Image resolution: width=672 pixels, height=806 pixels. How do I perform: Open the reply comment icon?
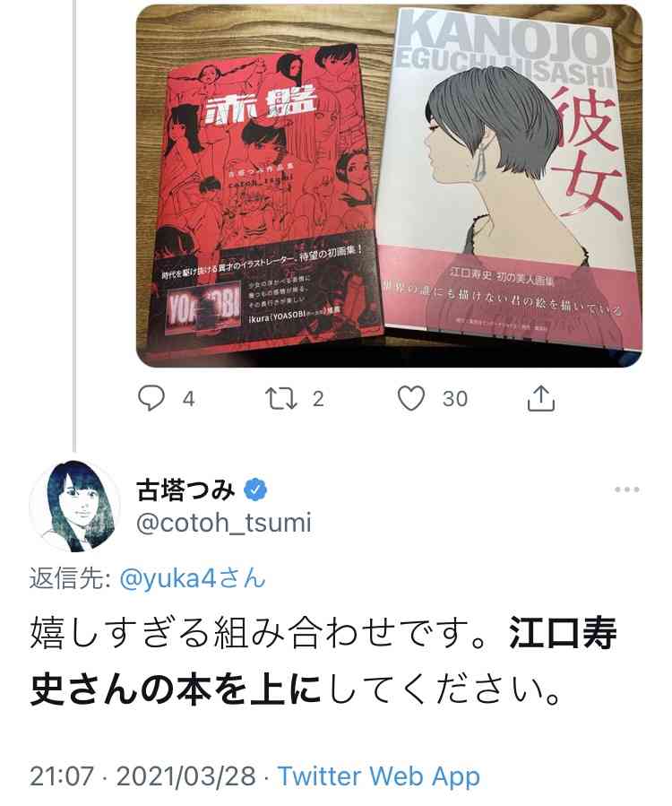point(151,398)
